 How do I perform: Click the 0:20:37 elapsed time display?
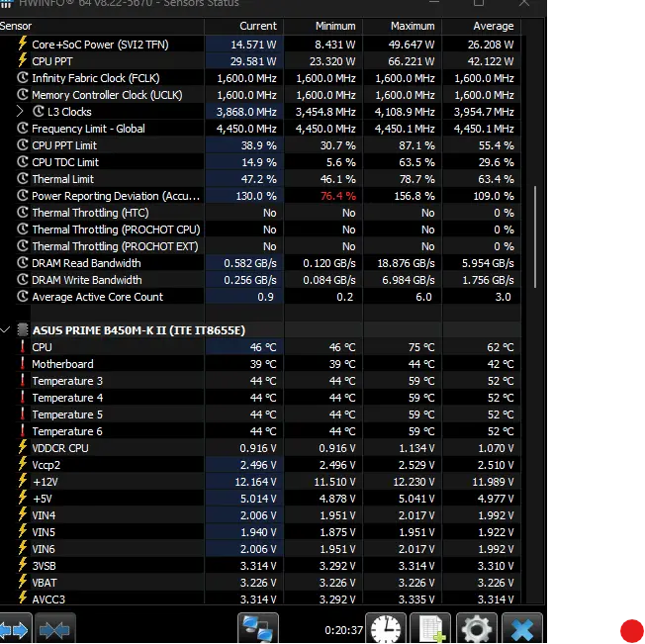[x=343, y=630]
